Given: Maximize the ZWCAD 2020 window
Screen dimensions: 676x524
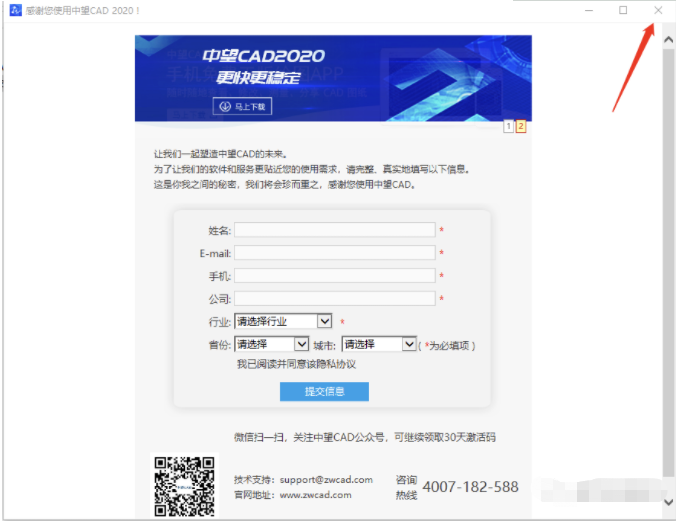Looking at the screenshot, I should coord(623,10).
